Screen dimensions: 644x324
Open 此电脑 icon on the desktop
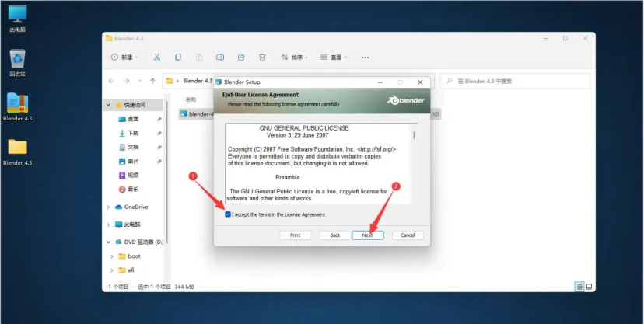pos(17,19)
